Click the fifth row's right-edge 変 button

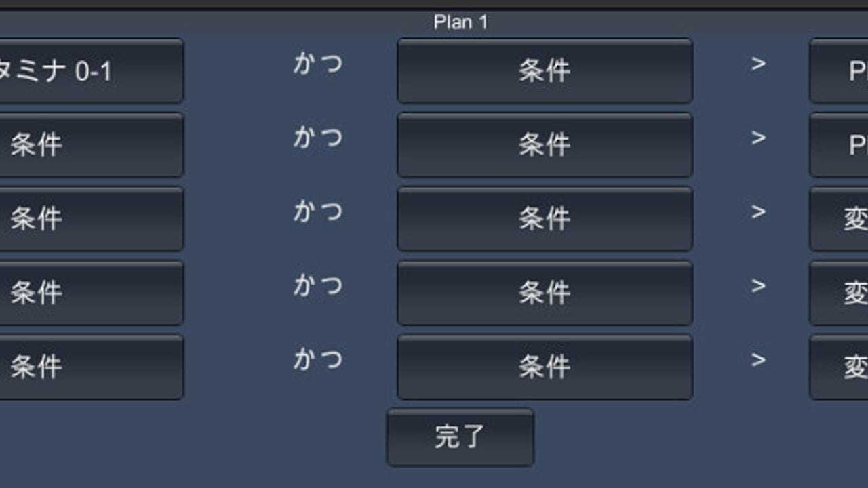[x=840, y=367]
